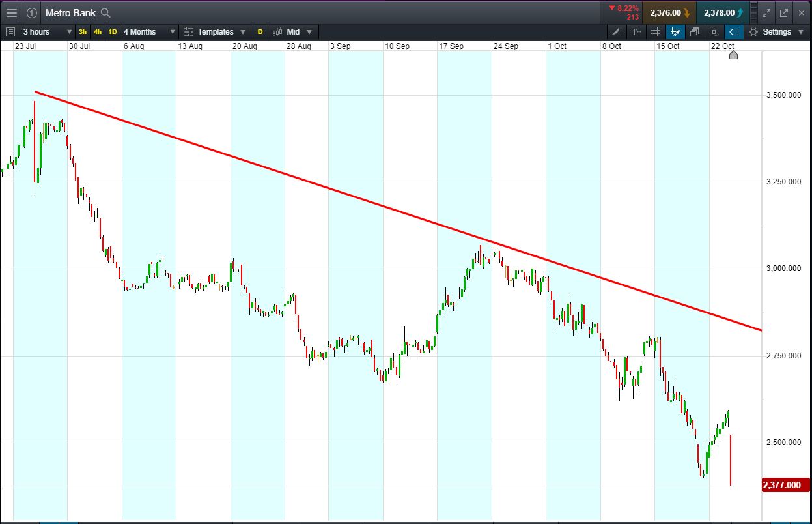
Task: Expand chart to full screen
Action: 766,12
